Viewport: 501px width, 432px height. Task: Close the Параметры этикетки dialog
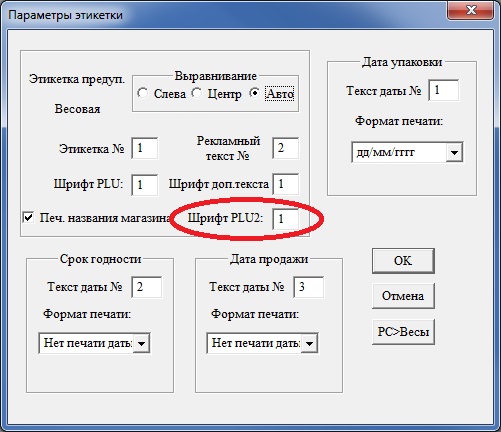tap(471, 10)
